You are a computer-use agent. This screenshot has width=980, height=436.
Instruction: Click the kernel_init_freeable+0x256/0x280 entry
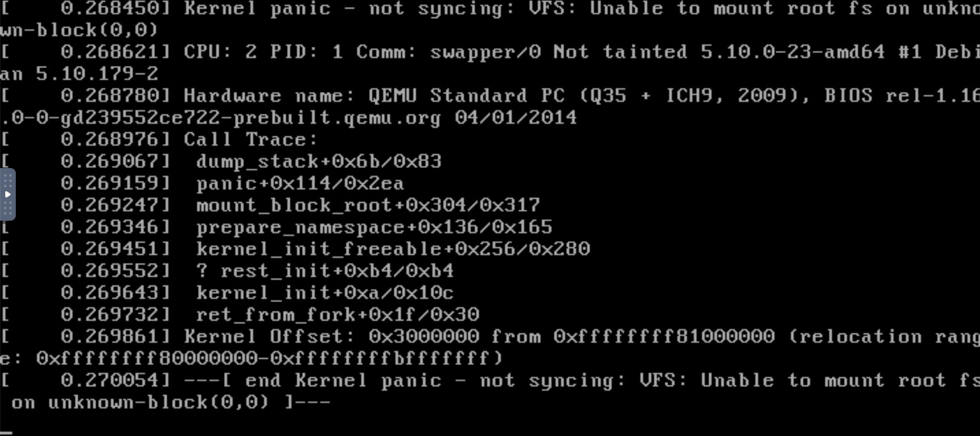click(x=393, y=249)
